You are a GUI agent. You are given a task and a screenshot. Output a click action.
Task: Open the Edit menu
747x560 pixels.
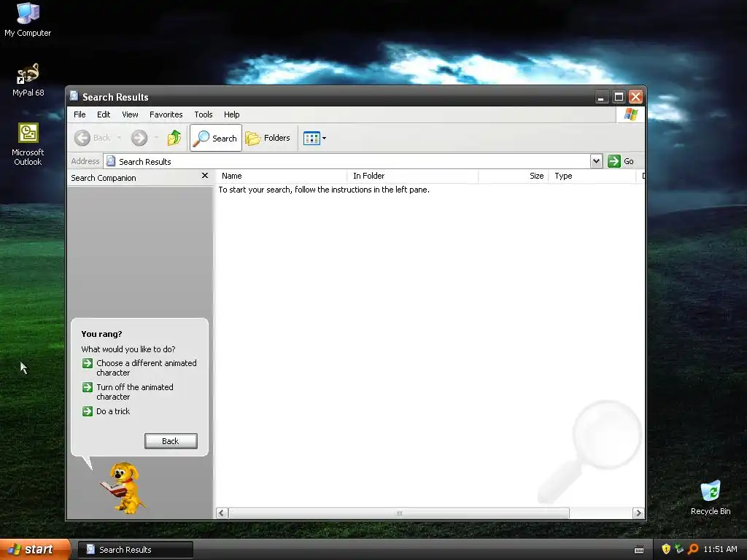pyautogui.click(x=104, y=114)
